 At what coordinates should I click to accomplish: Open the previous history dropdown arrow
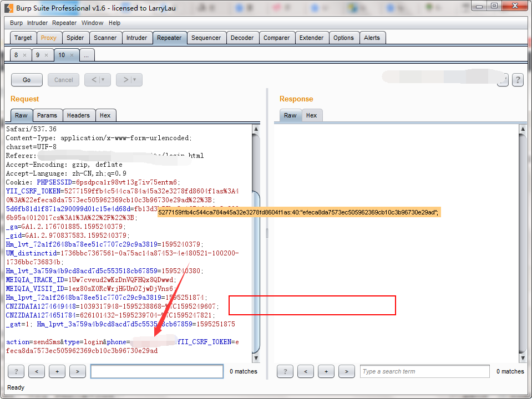103,80
